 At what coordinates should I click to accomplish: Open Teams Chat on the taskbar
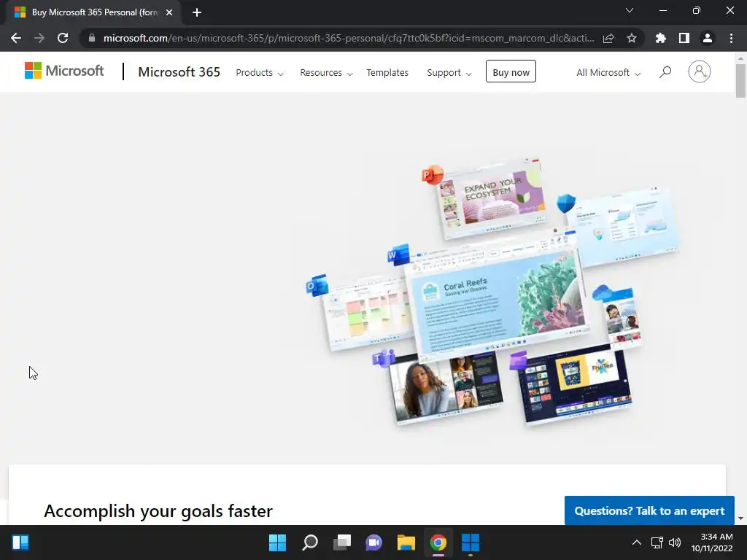[374, 542]
